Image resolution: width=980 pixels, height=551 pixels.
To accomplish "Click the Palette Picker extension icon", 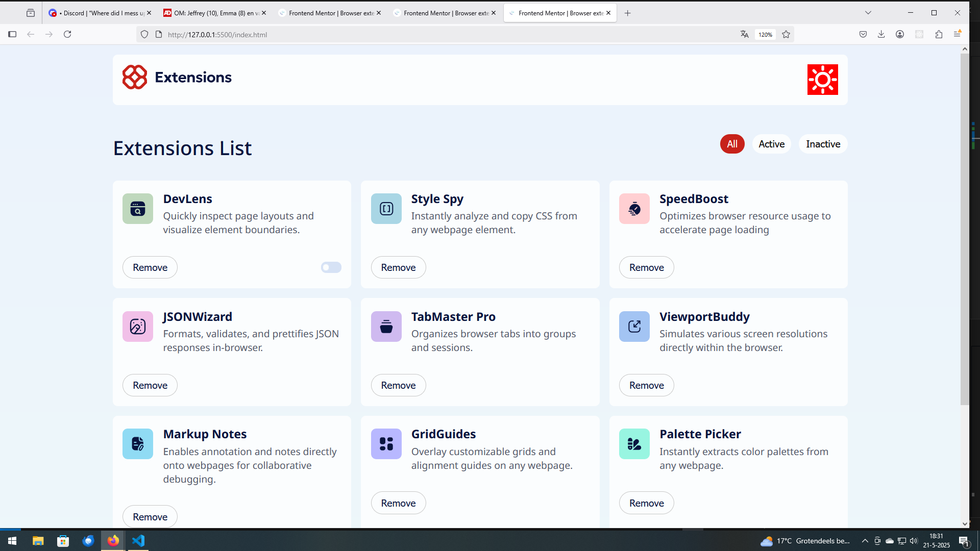I will tap(634, 444).
